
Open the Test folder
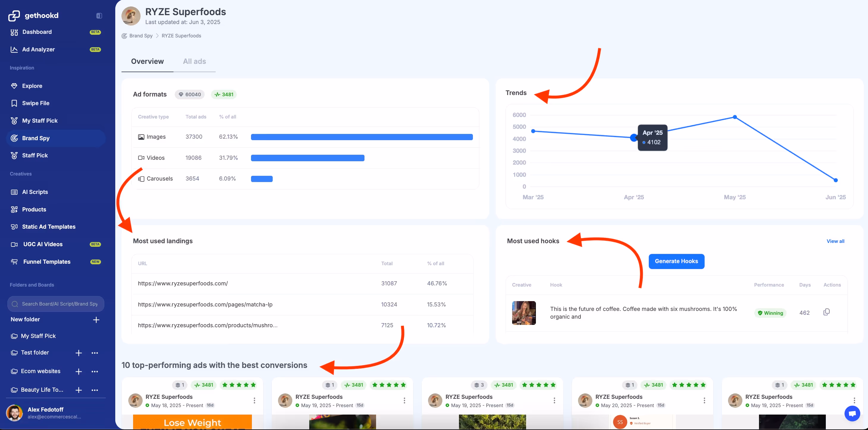click(x=35, y=352)
